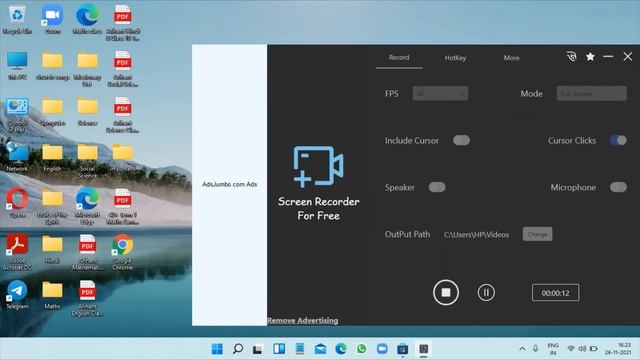Toggle the Speaker switch
Viewport: 640px width, 360px height.
(437, 187)
